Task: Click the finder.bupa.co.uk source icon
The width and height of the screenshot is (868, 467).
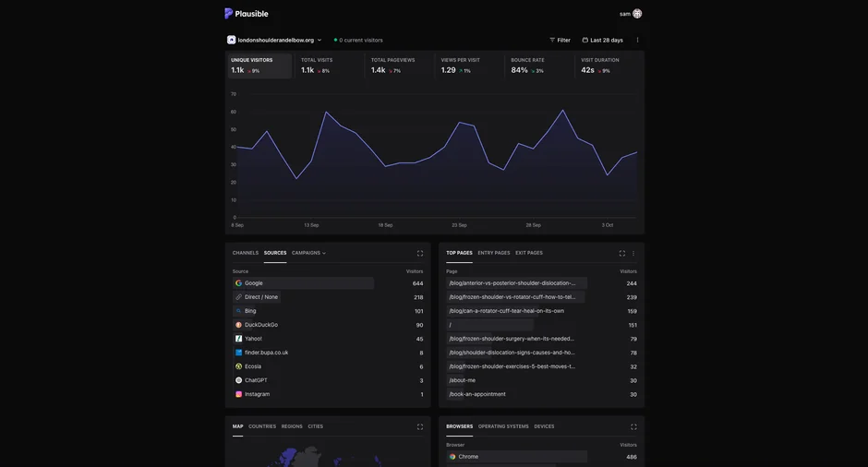Action: point(238,353)
